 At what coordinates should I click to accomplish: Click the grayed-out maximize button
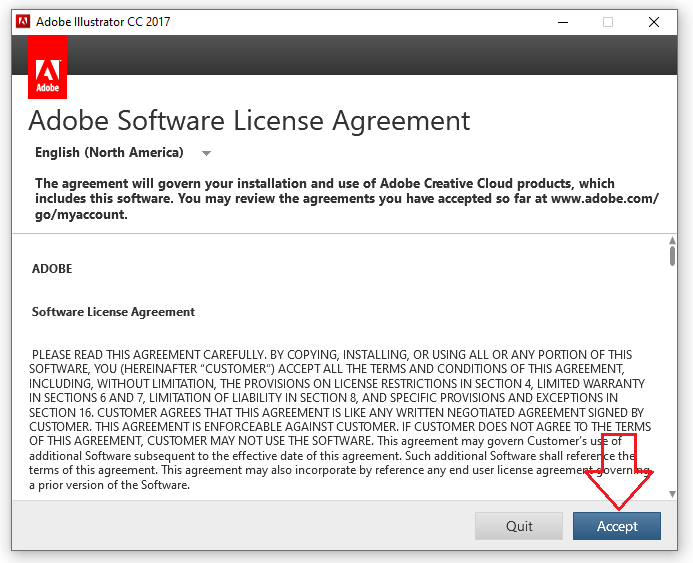click(x=607, y=21)
